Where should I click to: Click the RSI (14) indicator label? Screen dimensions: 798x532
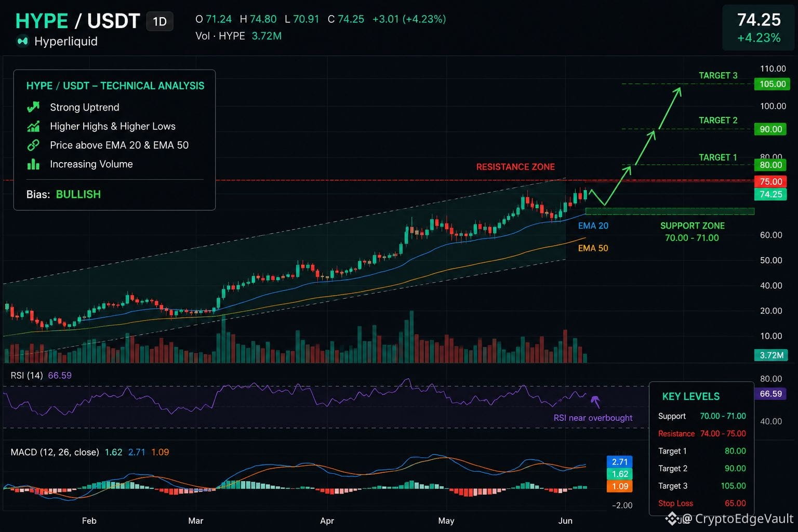coord(26,375)
